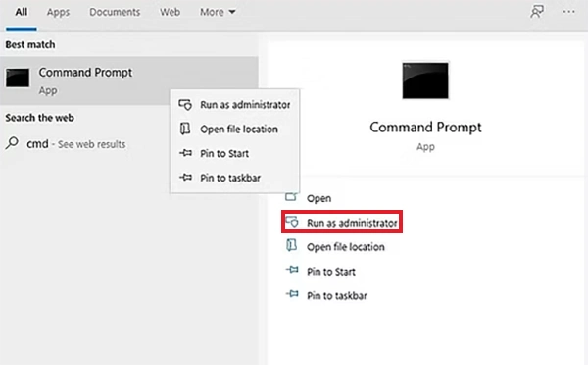Choose Pin to Start in context menu
Screen dimensions: 588x365
click(235, 153)
